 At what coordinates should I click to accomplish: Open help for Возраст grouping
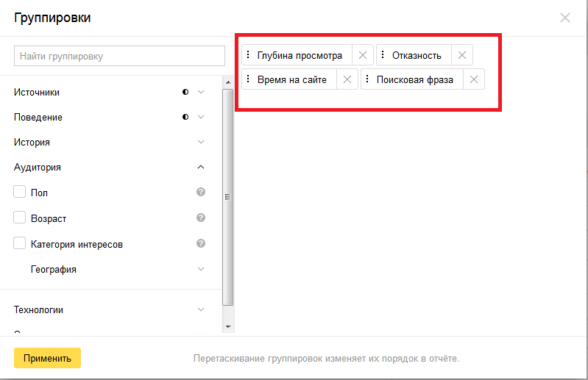201,218
